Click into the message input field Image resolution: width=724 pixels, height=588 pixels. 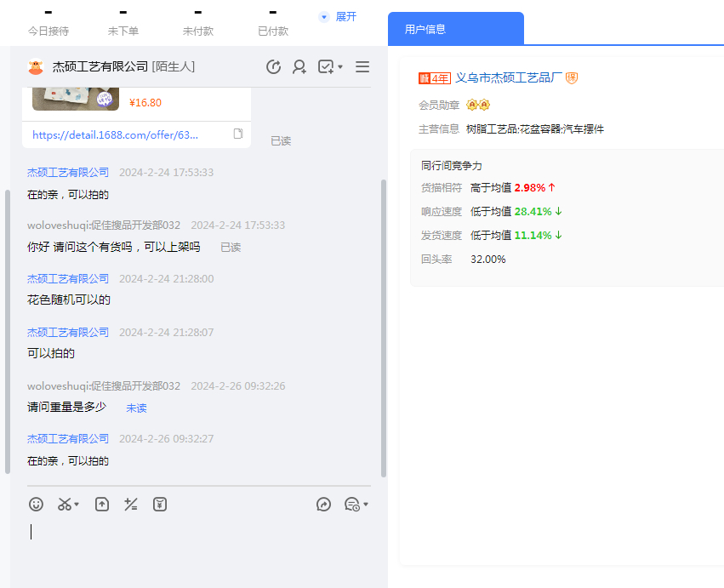tap(196, 545)
